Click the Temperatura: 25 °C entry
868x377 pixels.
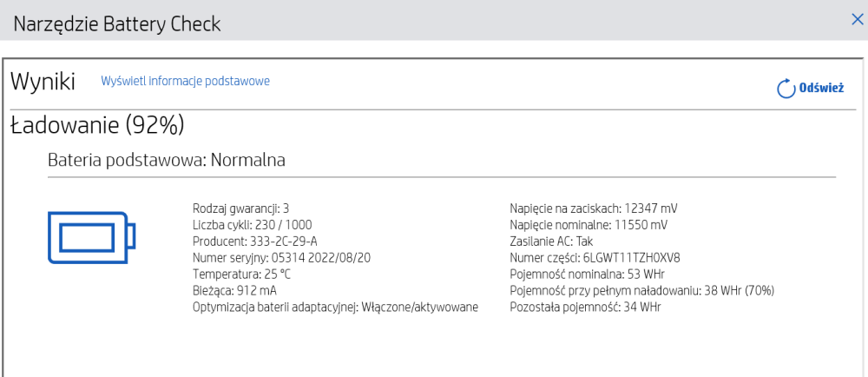point(242,274)
